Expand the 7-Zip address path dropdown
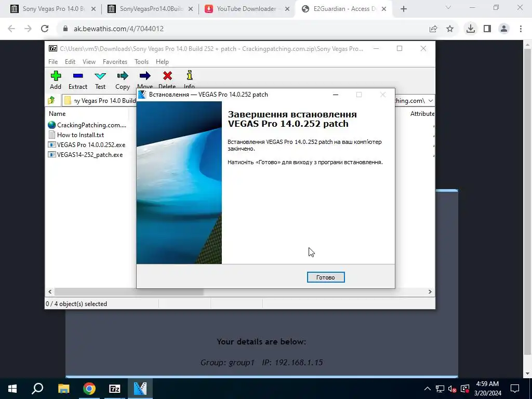 [431, 100]
